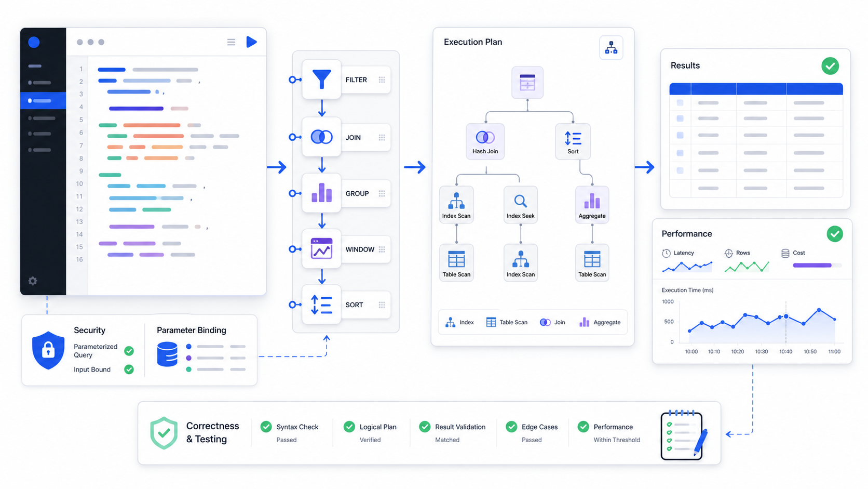Select the root result node in Execution Plan
The height and width of the screenshot is (489, 868).
527,82
